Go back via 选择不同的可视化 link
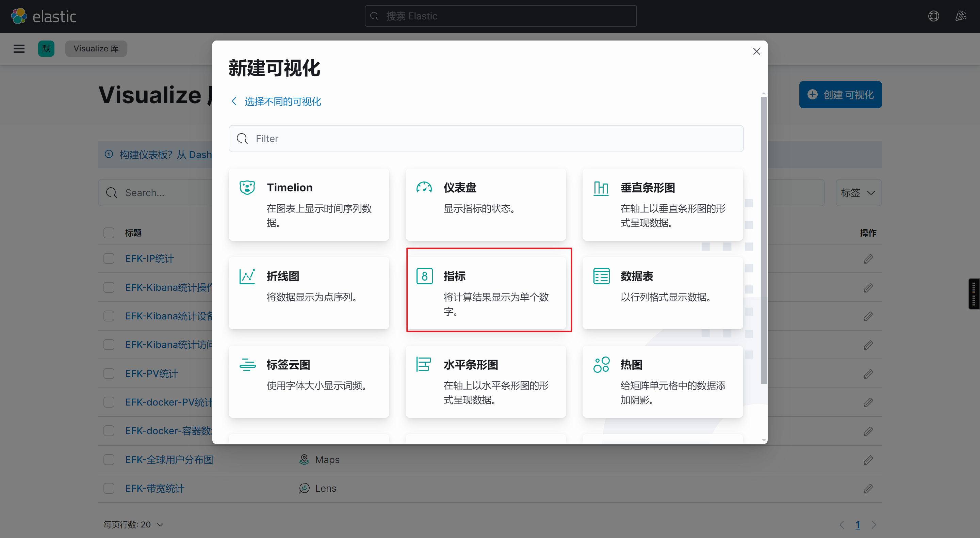Screen dimensions: 980x538 click(x=277, y=102)
